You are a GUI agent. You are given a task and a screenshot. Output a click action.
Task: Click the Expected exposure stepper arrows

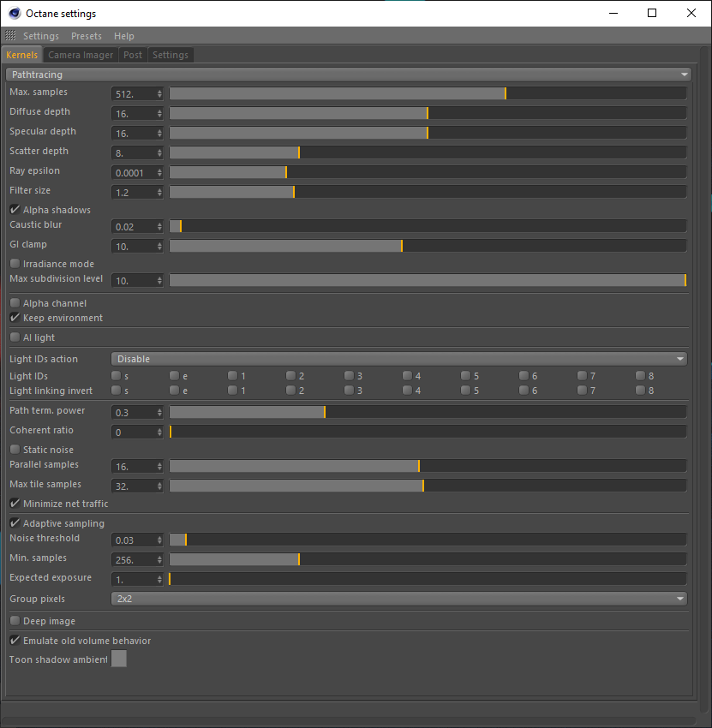point(159,580)
